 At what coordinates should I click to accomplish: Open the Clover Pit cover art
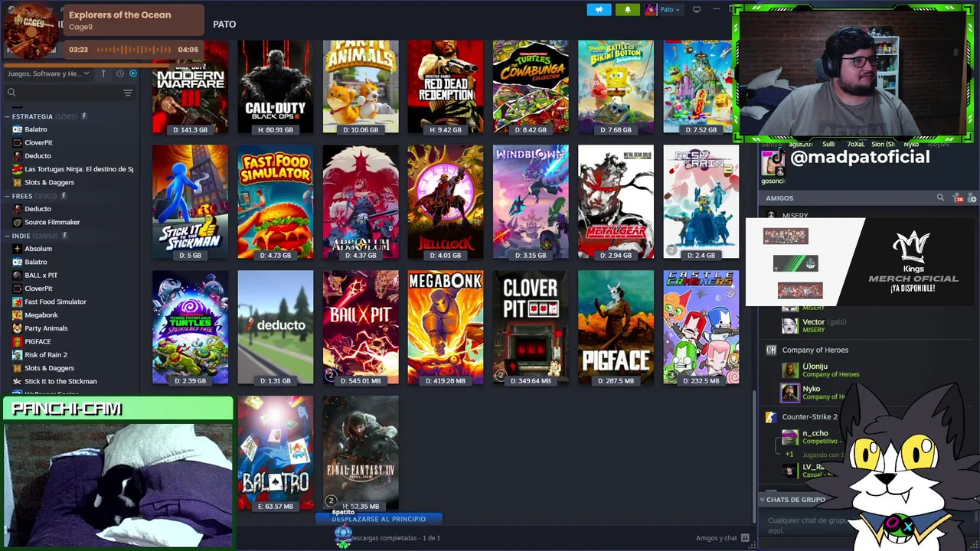(x=531, y=328)
